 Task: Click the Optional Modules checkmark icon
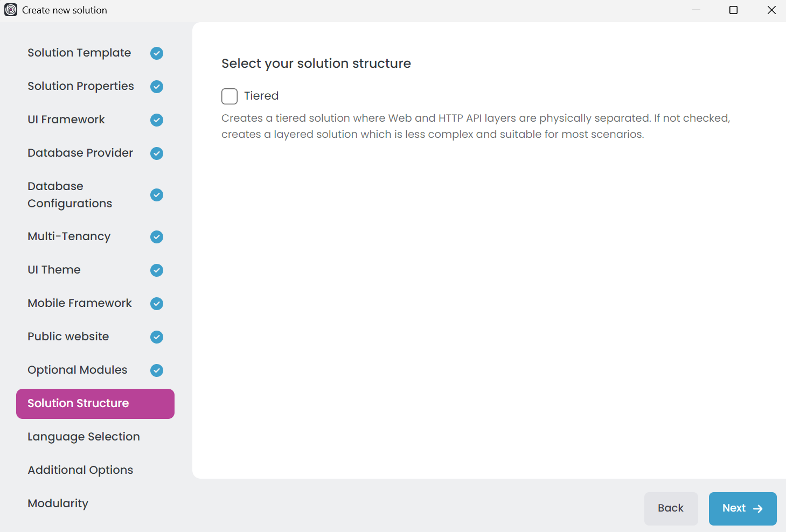pyautogui.click(x=157, y=370)
